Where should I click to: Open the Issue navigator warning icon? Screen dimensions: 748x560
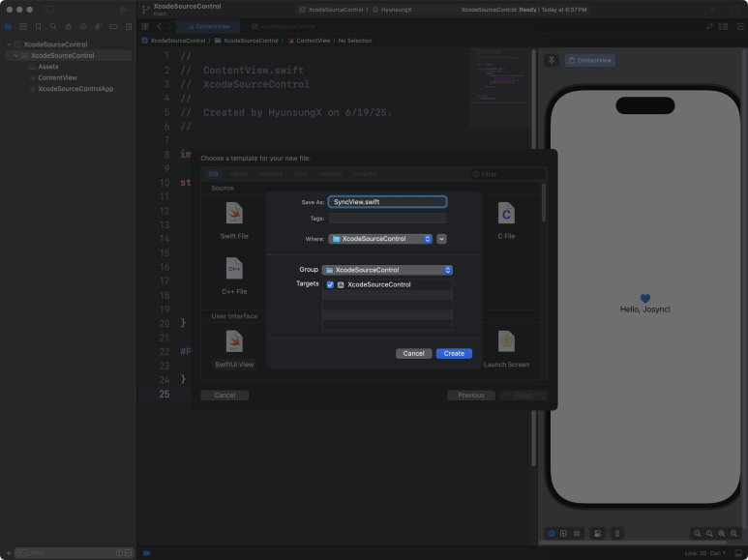[68, 27]
